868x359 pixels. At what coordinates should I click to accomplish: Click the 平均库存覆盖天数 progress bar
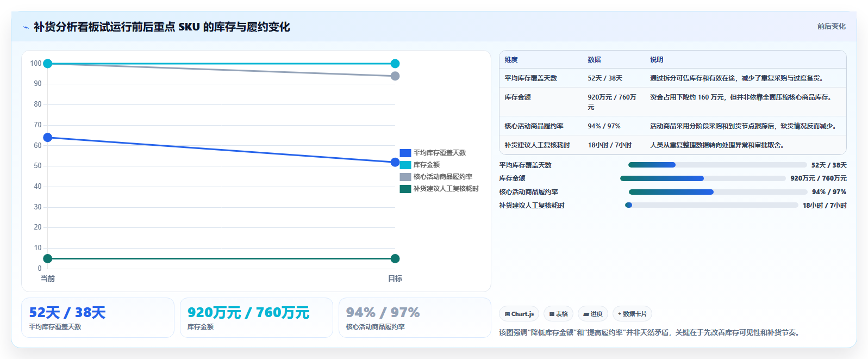717,165
